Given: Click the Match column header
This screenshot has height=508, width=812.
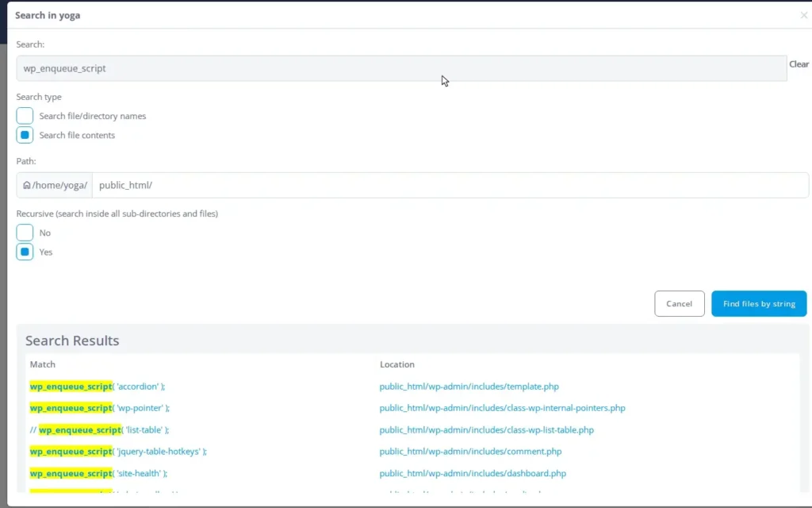Looking at the screenshot, I should coord(43,364).
